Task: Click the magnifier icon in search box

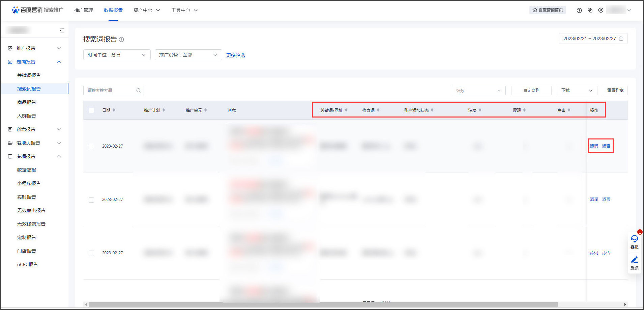Action: coord(138,90)
